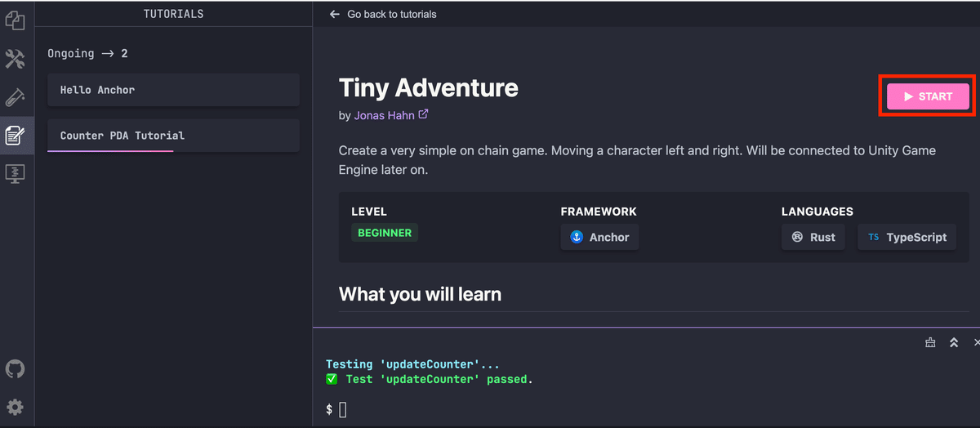Select the Tutorials notepad sidebar icon
980x428 pixels.
coord(15,135)
